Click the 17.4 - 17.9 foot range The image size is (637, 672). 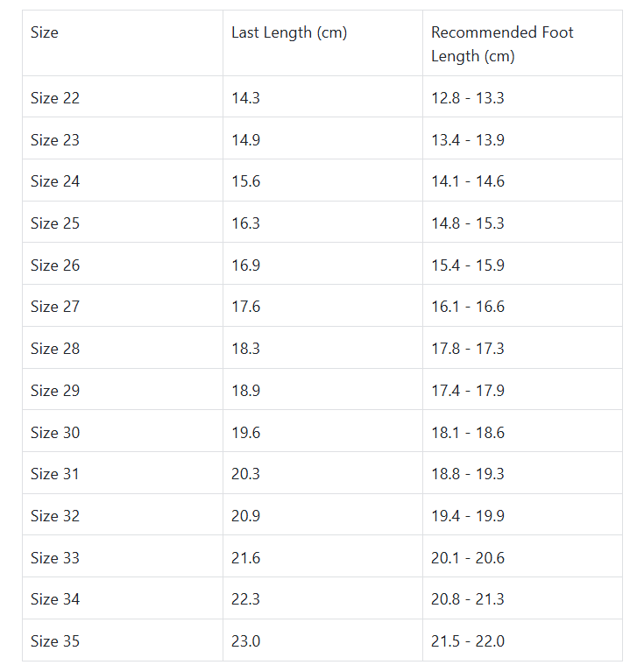pos(467,391)
